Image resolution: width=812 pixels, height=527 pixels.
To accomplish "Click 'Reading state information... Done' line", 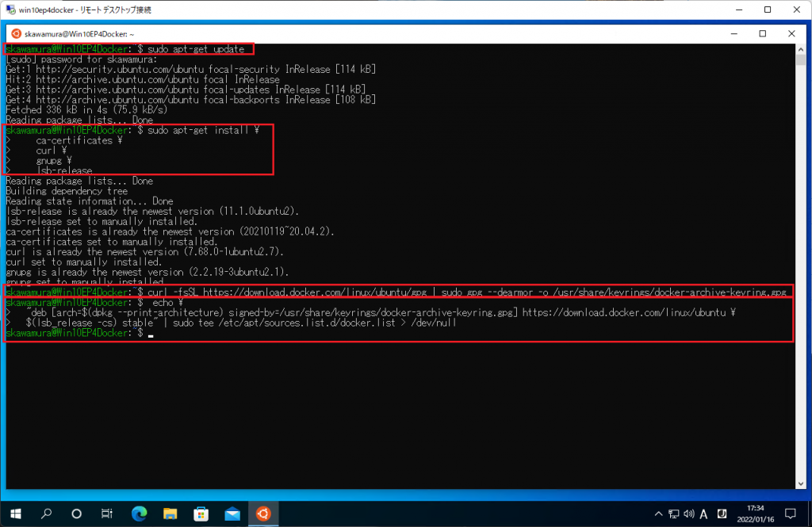I will coord(89,201).
